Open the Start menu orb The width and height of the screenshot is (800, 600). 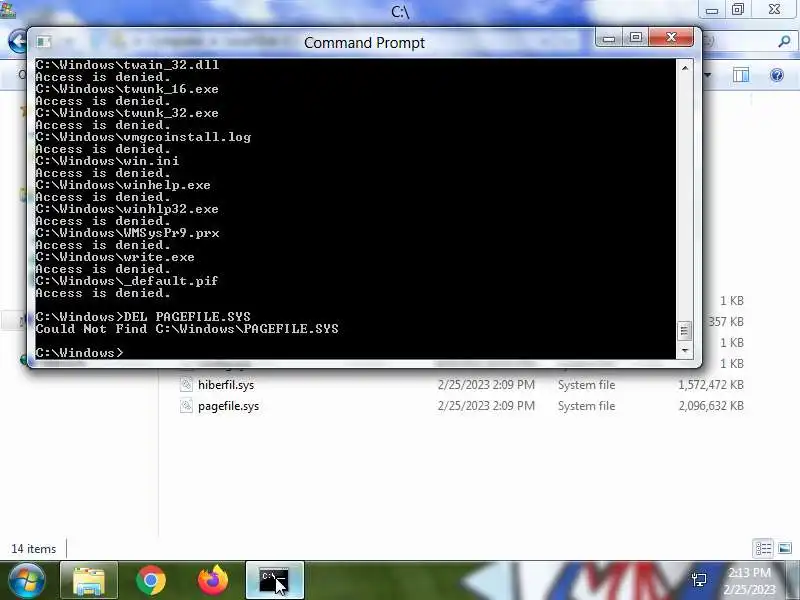(26, 580)
